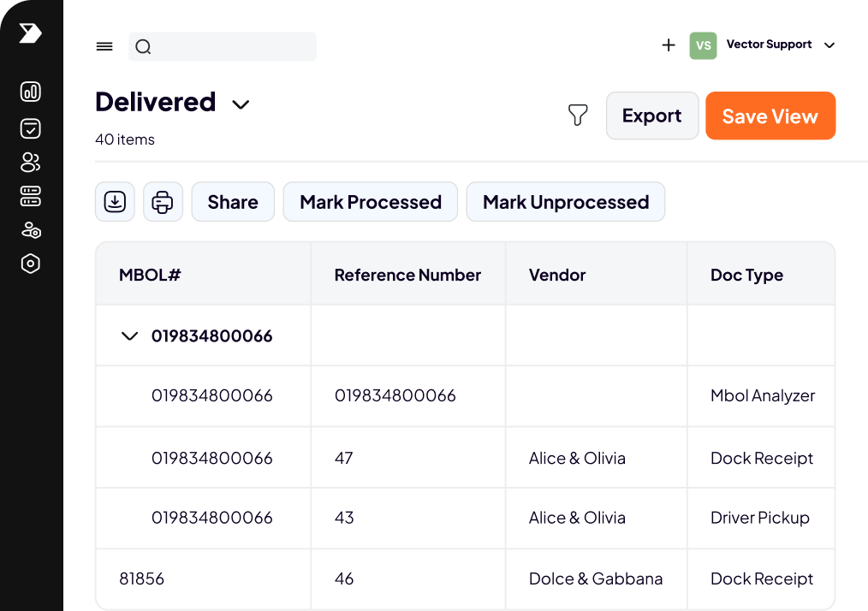
Task: Toggle the hamburger menu
Action: [x=104, y=47]
